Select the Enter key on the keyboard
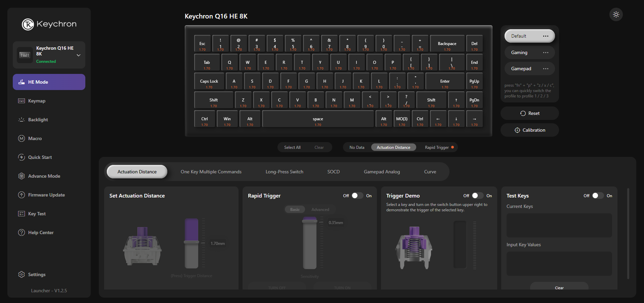The height and width of the screenshot is (303, 644). (445, 81)
